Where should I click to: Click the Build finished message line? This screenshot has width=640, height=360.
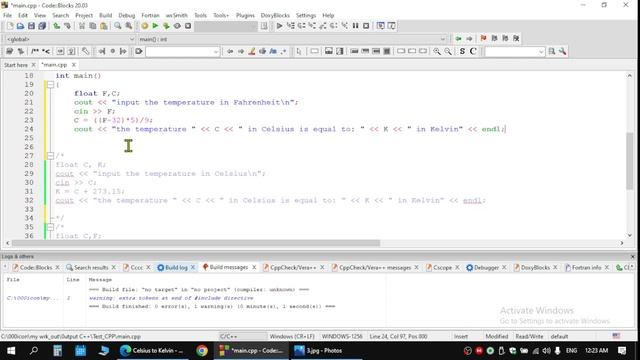point(212,306)
